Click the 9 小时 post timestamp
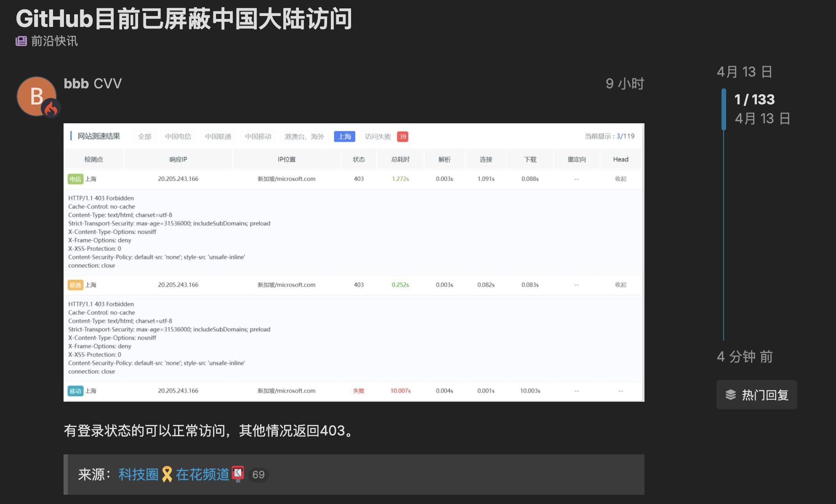The image size is (836, 504). [x=625, y=84]
